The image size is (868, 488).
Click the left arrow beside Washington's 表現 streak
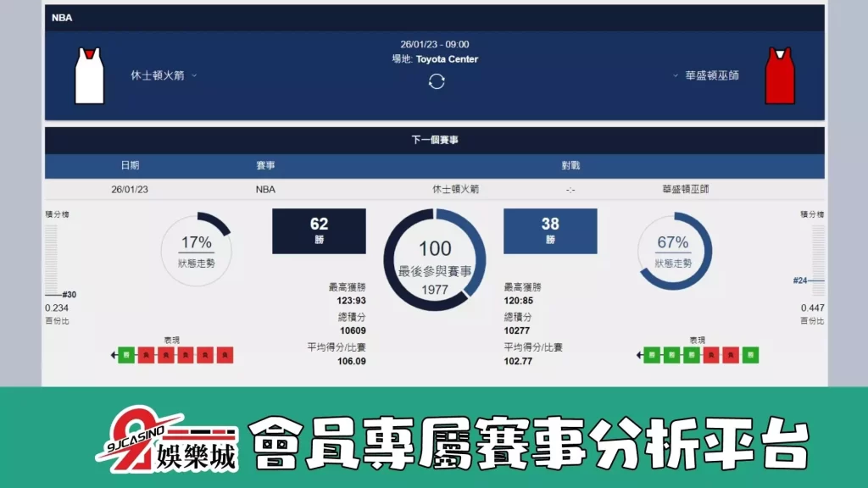click(638, 354)
